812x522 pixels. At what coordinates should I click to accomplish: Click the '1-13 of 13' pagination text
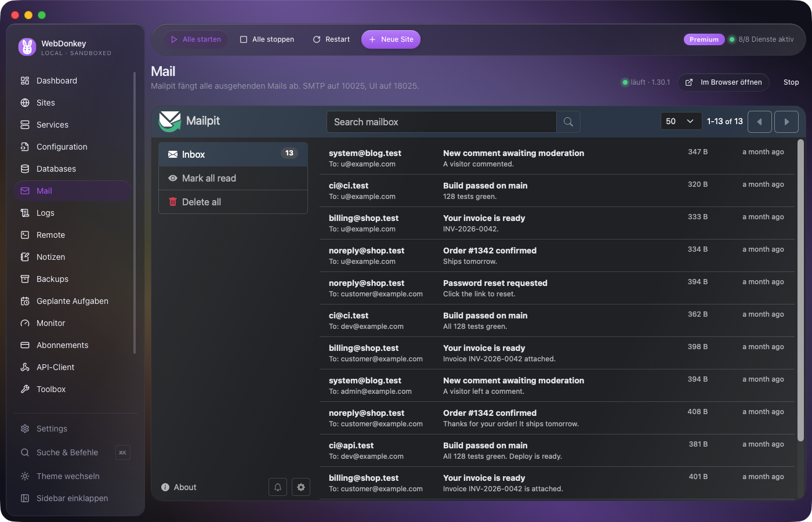pos(725,121)
